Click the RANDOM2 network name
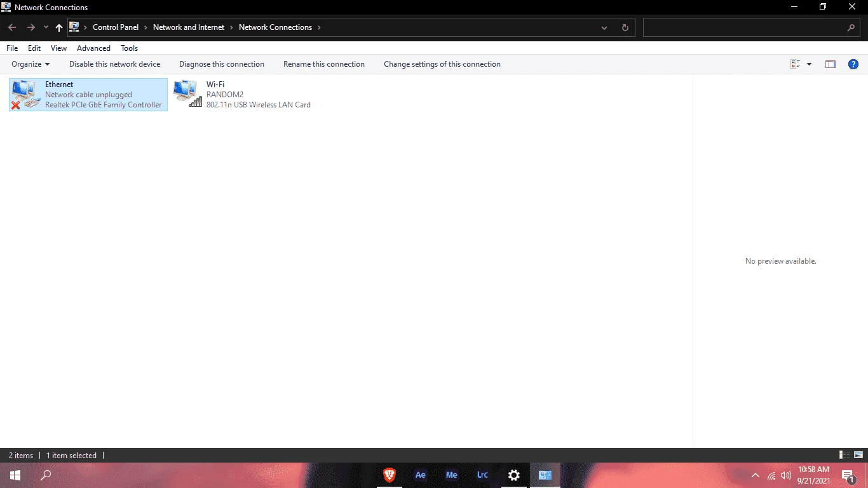This screenshot has width=868, height=488. pyautogui.click(x=225, y=95)
